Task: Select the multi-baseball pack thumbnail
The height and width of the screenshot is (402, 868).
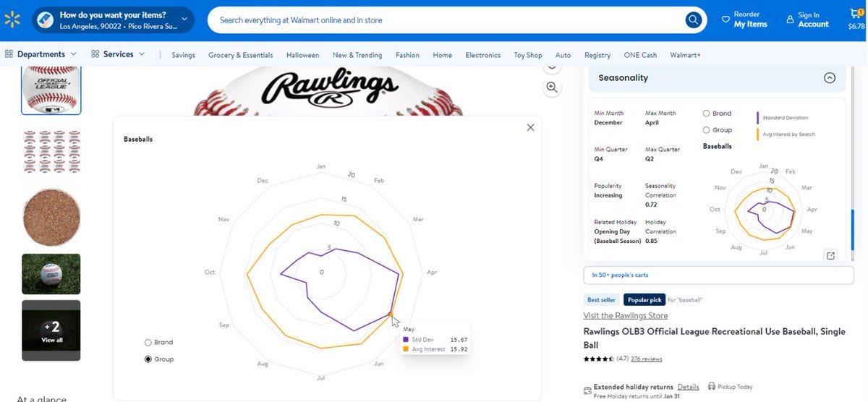Action: tap(51, 152)
